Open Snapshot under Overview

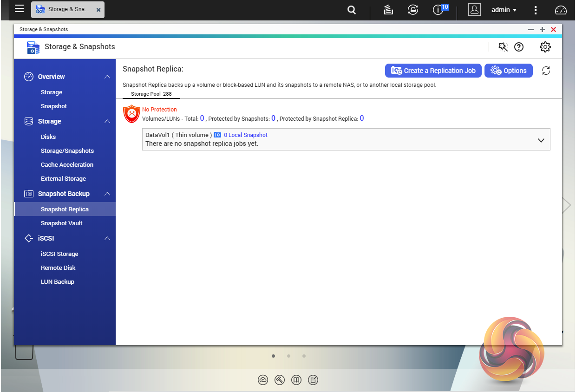[54, 106]
